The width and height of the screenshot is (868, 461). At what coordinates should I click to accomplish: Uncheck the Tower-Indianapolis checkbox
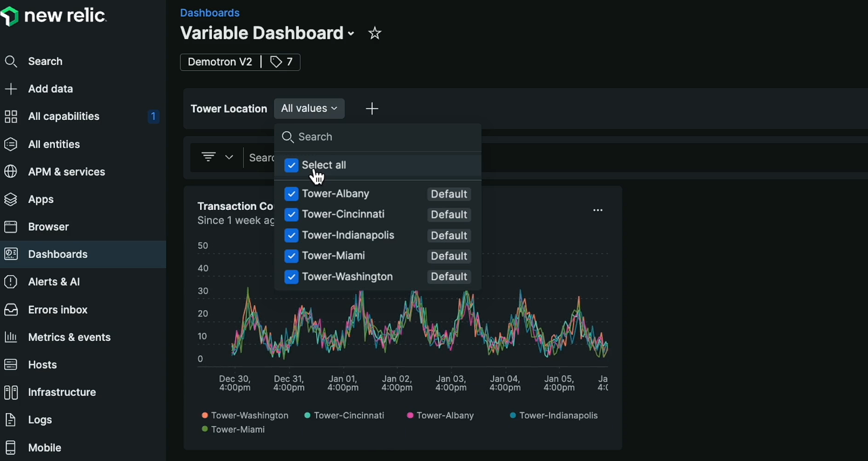point(291,235)
